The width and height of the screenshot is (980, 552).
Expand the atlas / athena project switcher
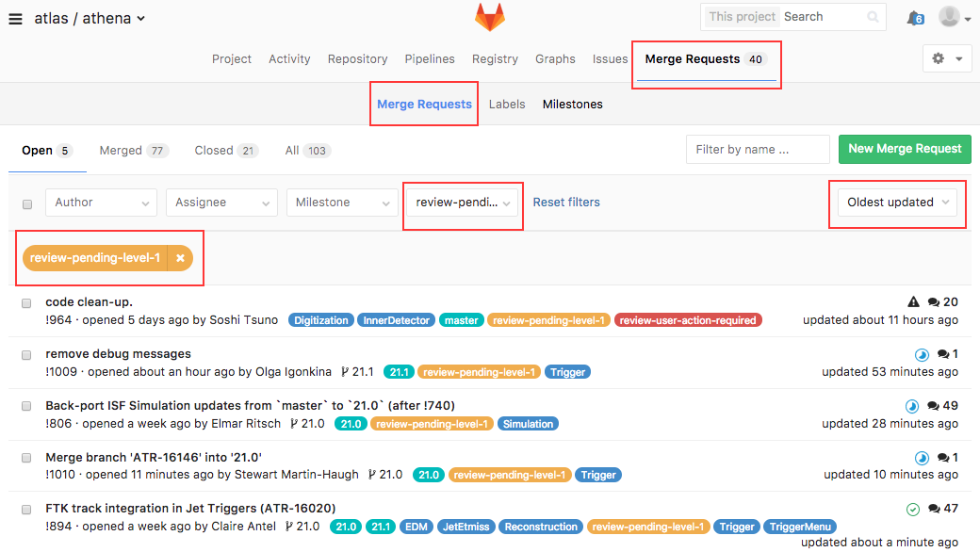pyautogui.click(x=90, y=19)
